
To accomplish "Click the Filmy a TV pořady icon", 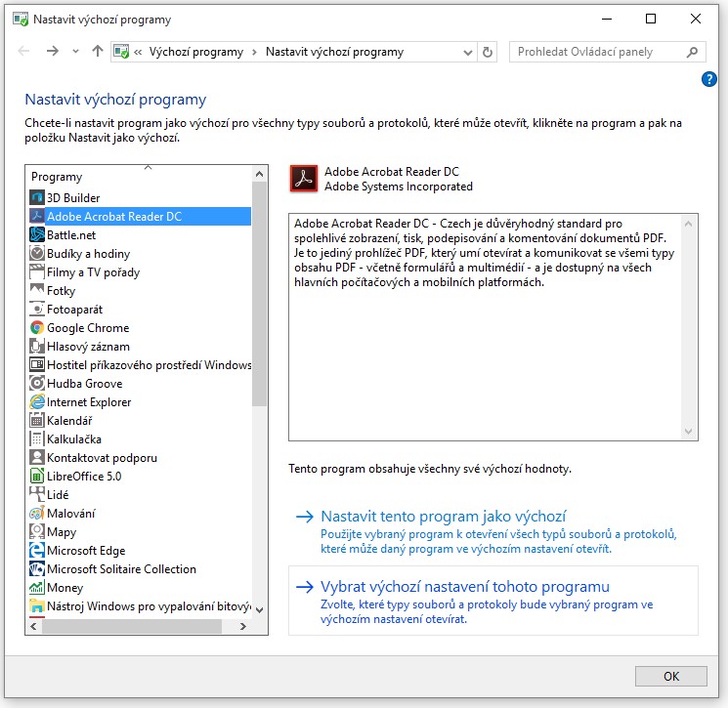I will coord(37,271).
